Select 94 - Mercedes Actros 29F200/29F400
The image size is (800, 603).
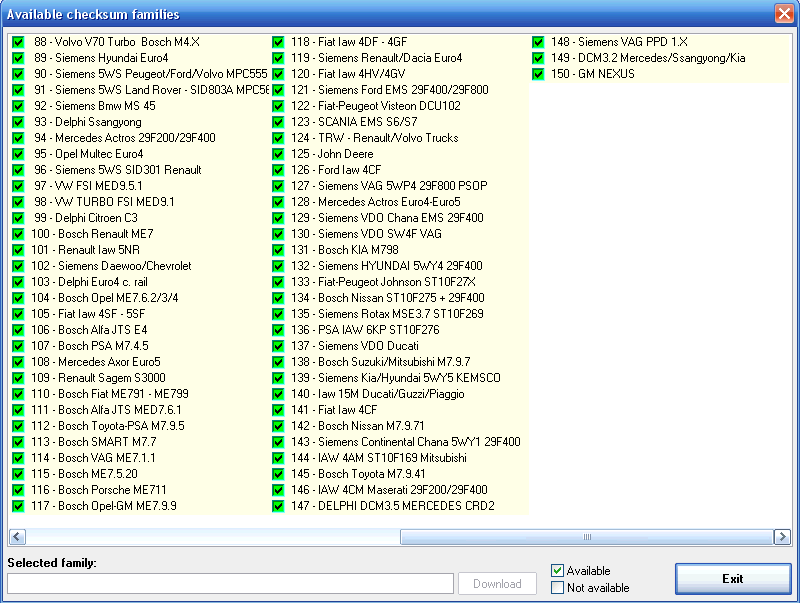[124, 138]
